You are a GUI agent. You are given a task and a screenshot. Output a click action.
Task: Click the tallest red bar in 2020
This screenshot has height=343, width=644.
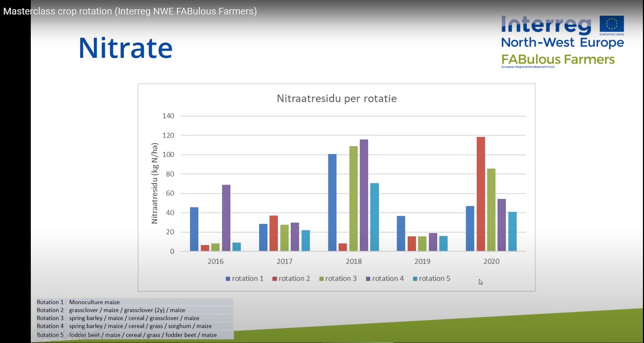481,194
